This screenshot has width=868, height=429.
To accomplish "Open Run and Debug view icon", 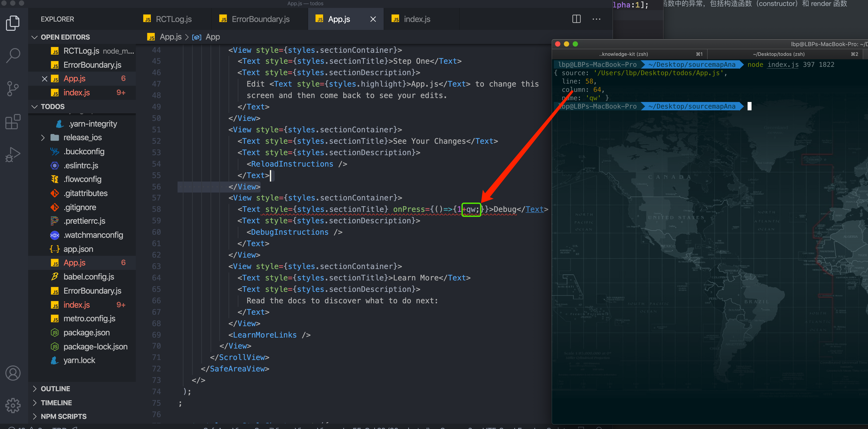I will tap(13, 155).
